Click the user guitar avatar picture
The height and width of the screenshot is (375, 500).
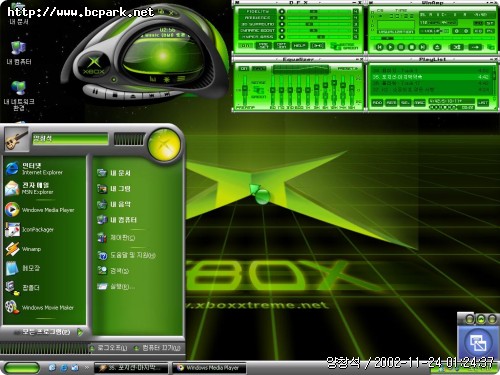[16, 139]
